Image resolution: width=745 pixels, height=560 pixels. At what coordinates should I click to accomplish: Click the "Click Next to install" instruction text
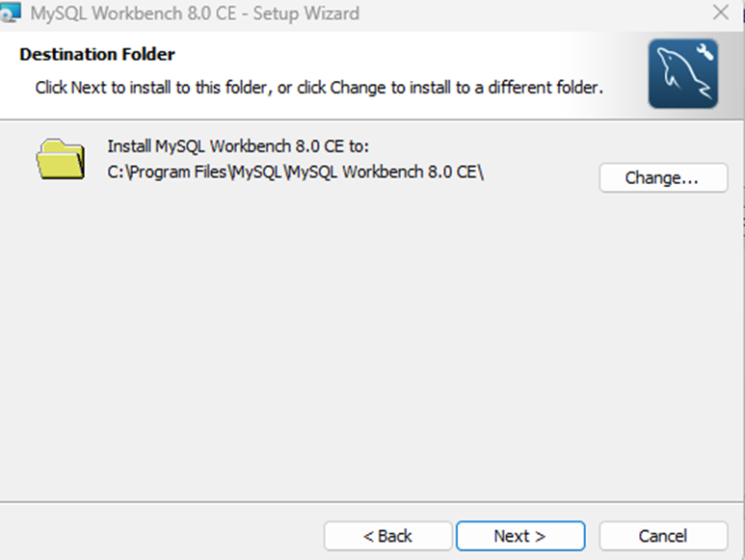319,88
